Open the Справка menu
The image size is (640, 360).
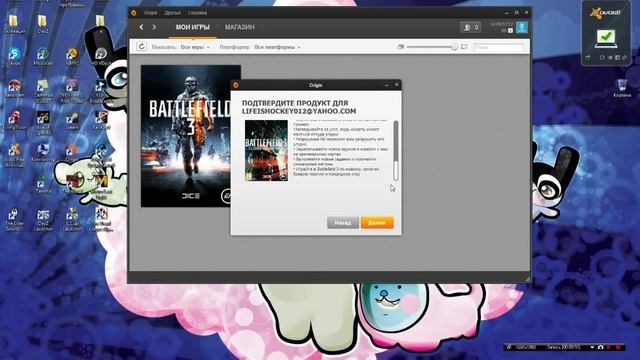197,13
